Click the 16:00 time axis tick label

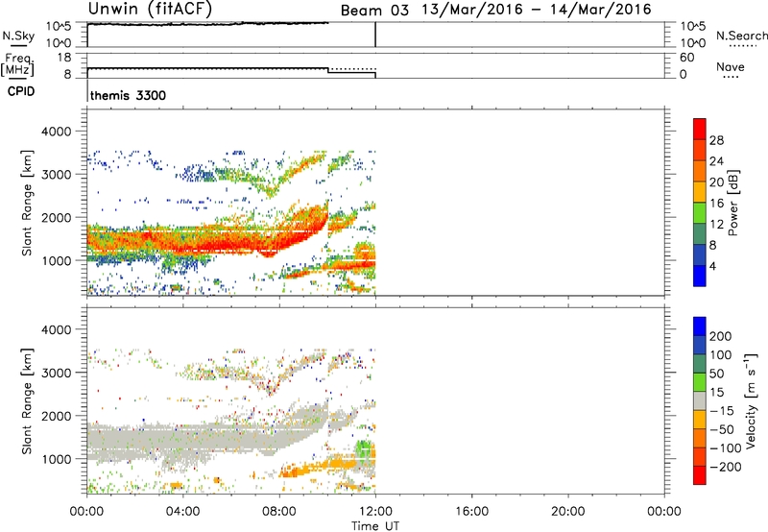pyautogui.click(x=471, y=512)
